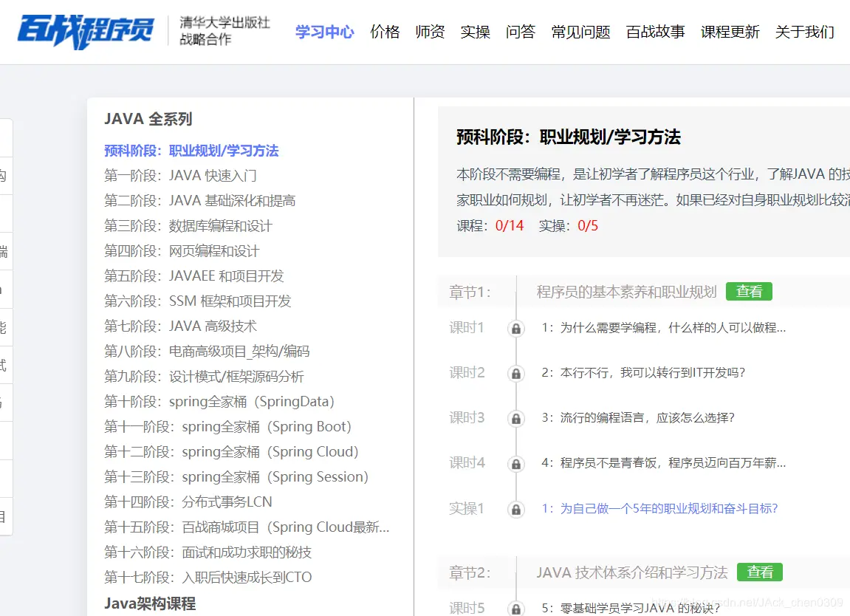Screen dimensions: 850x616
Task: Open the 学习中心 menu item
Action: (324, 32)
